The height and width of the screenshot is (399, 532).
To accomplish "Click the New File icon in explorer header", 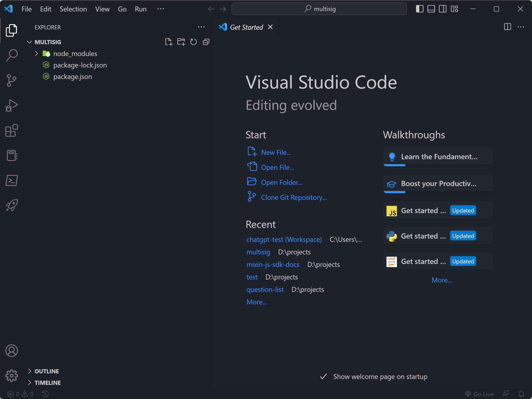I will [x=169, y=42].
